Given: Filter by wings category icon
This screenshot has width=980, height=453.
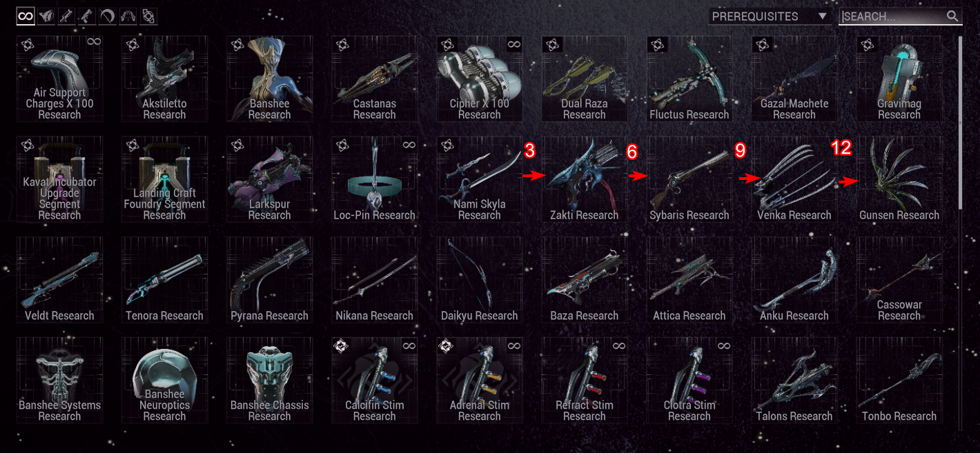Looking at the screenshot, I should pos(128,16).
